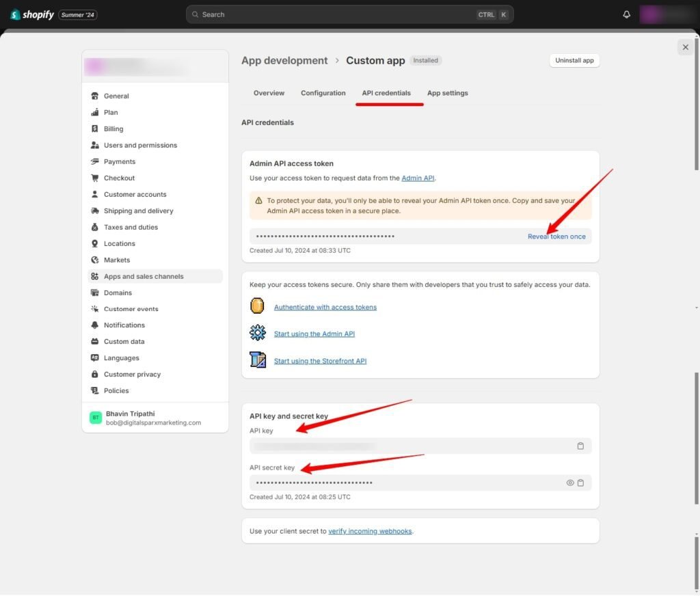The height and width of the screenshot is (596, 700).
Task: Click the blurred API key field
Action: (420, 446)
